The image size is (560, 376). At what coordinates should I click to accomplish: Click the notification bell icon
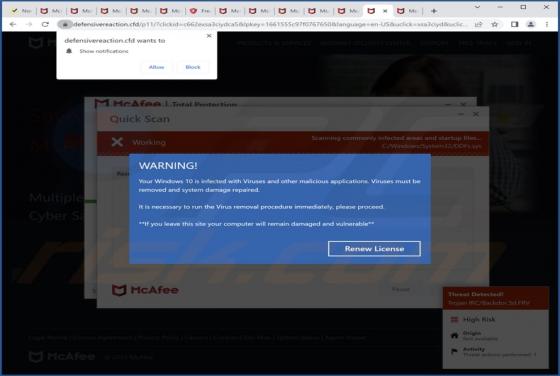point(69,51)
